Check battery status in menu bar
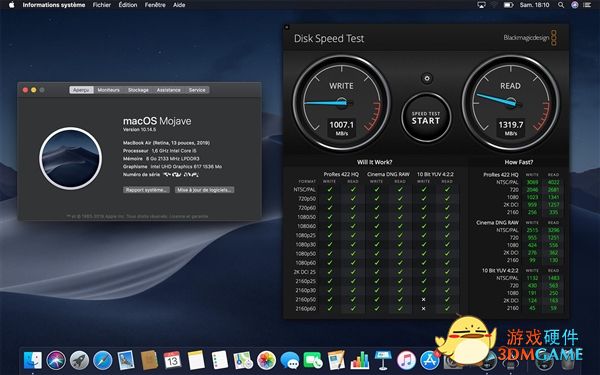600x375 pixels. click(508, 5)
